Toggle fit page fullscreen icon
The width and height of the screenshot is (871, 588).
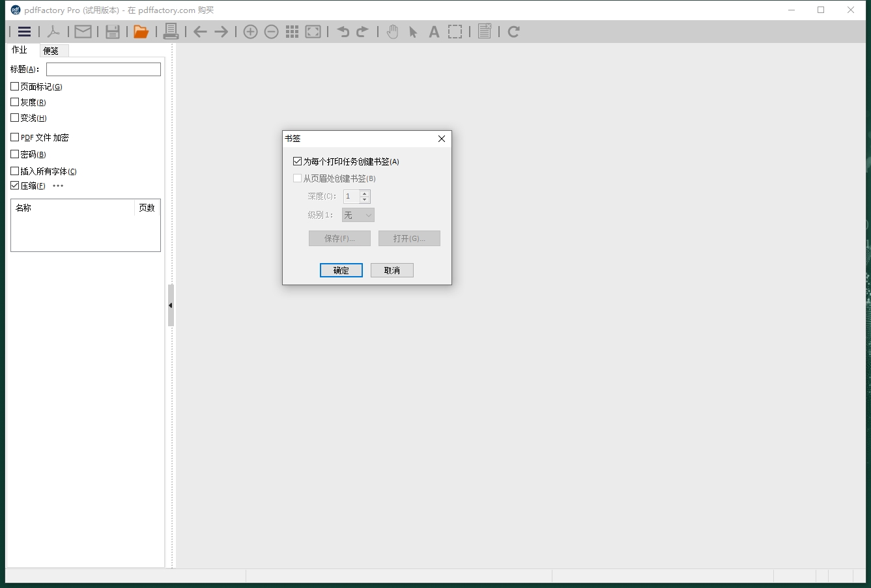(x=313, y=31)
